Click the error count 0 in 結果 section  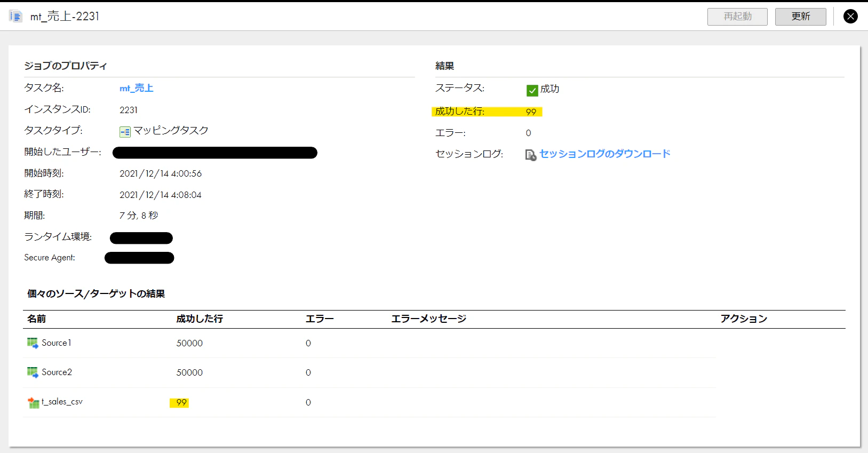[x=528, y=133]
